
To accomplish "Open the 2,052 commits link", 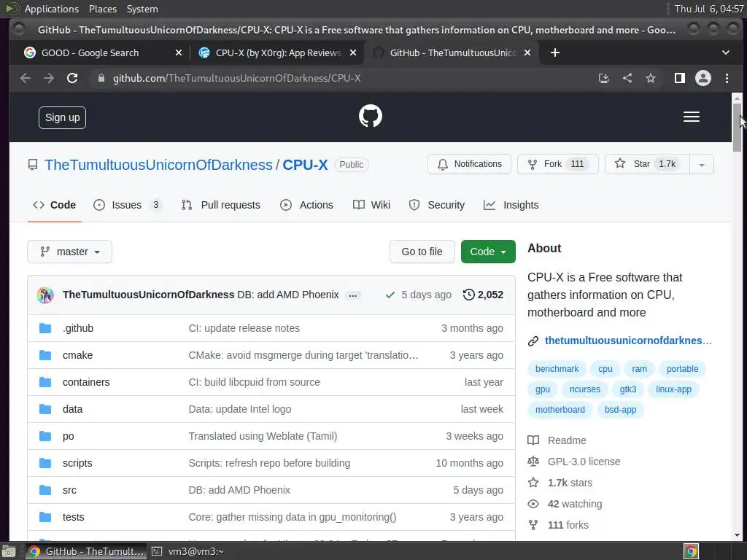I will 483,295.
